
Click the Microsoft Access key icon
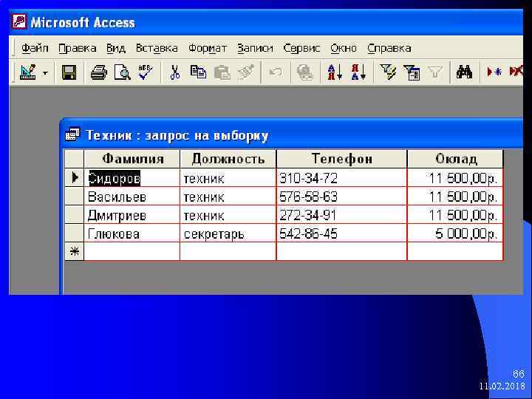[x=19, y=21]
